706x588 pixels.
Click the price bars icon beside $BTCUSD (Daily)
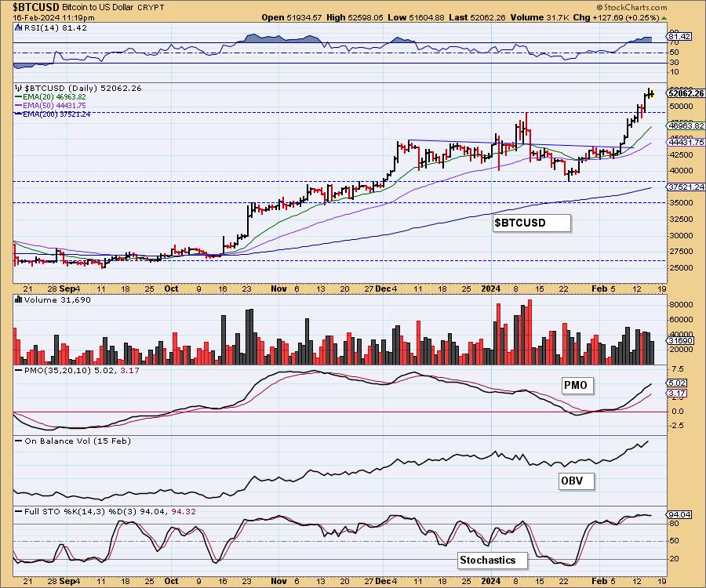click(19, 88)
